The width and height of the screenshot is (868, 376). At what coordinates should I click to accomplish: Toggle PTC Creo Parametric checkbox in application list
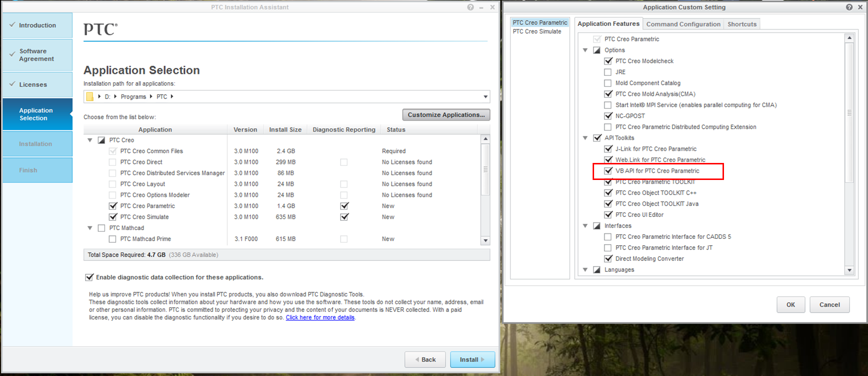113,206
